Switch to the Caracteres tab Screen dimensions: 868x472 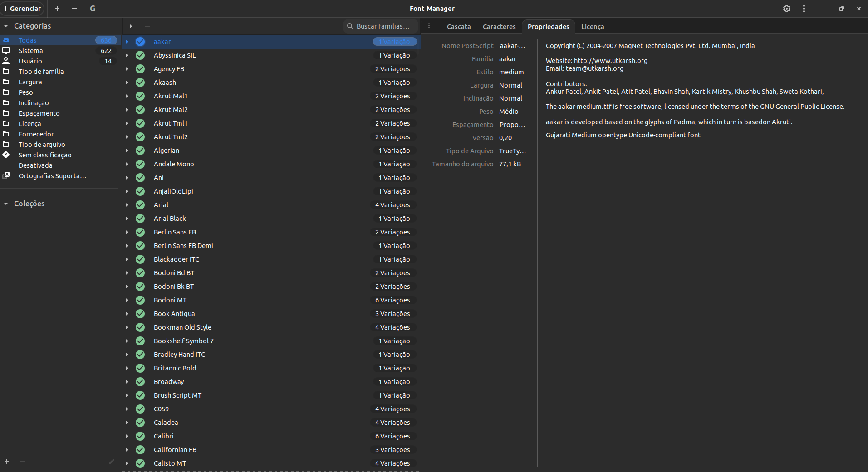[499, 27]
